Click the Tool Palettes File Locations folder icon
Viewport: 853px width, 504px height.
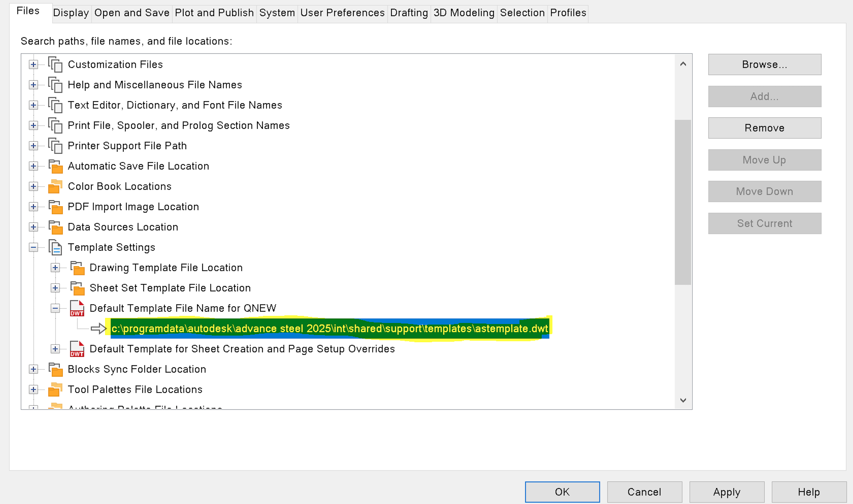55,389
